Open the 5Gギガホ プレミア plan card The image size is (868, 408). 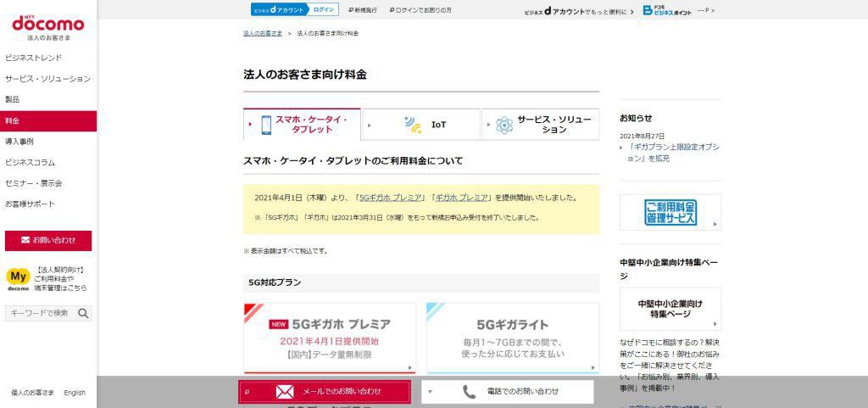click(330, 338)
